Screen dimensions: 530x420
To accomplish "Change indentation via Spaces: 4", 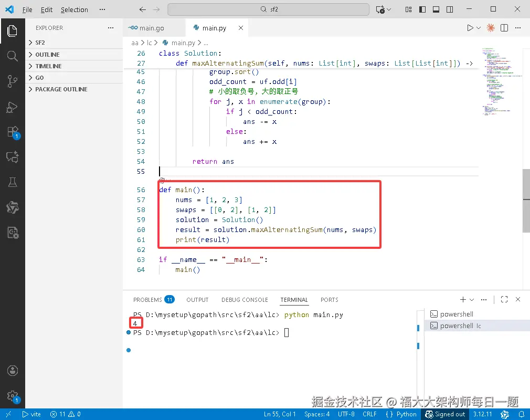I will pyautogui.click(x=317, y=414).
